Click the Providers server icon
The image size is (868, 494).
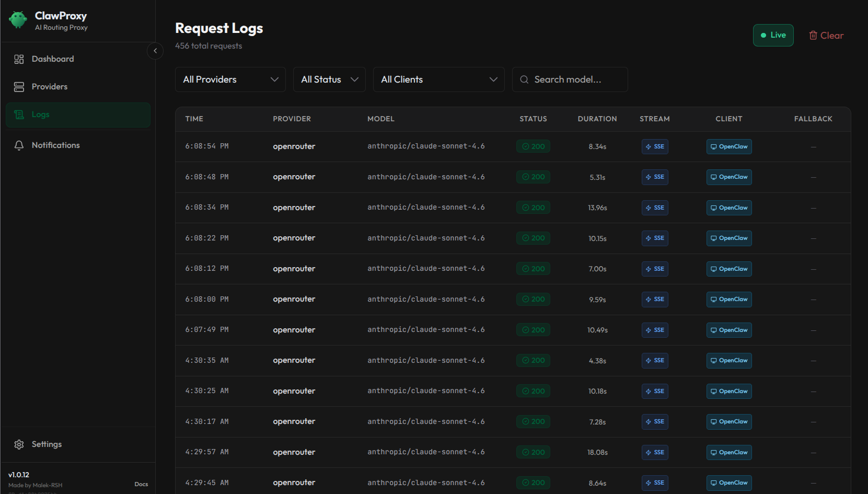19,87
